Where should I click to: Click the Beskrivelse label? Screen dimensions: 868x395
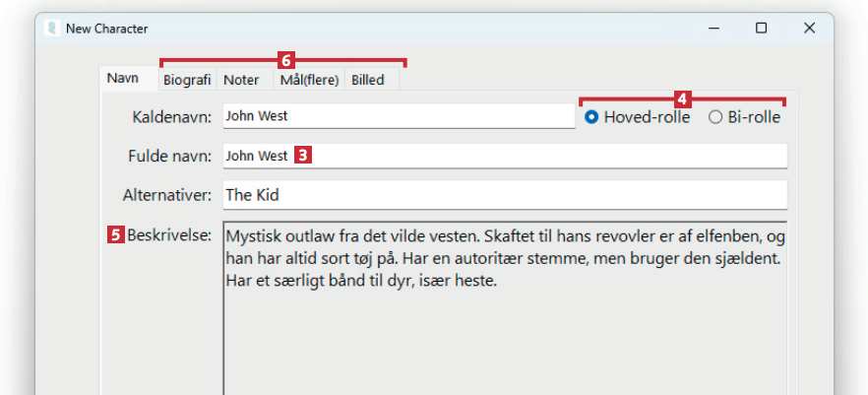169,235
